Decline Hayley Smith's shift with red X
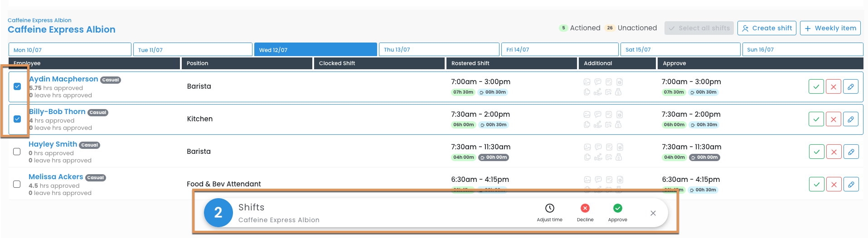 pos(834,152)
